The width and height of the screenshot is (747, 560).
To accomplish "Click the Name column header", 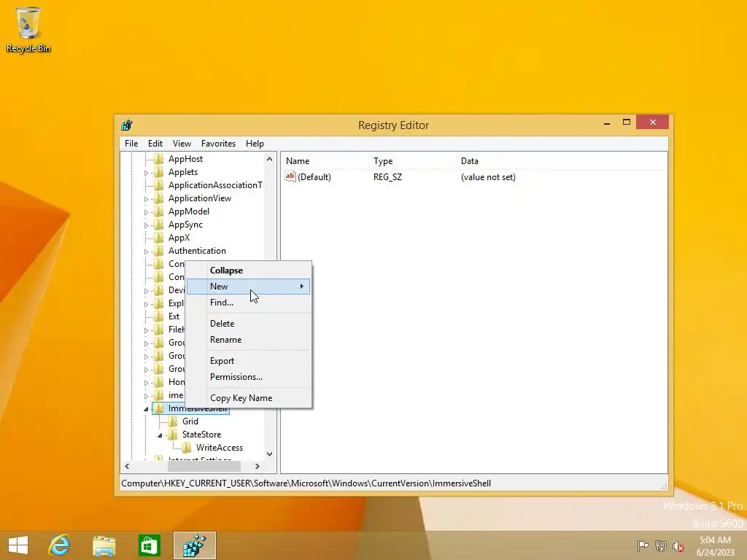I will [x=325, y=161].
